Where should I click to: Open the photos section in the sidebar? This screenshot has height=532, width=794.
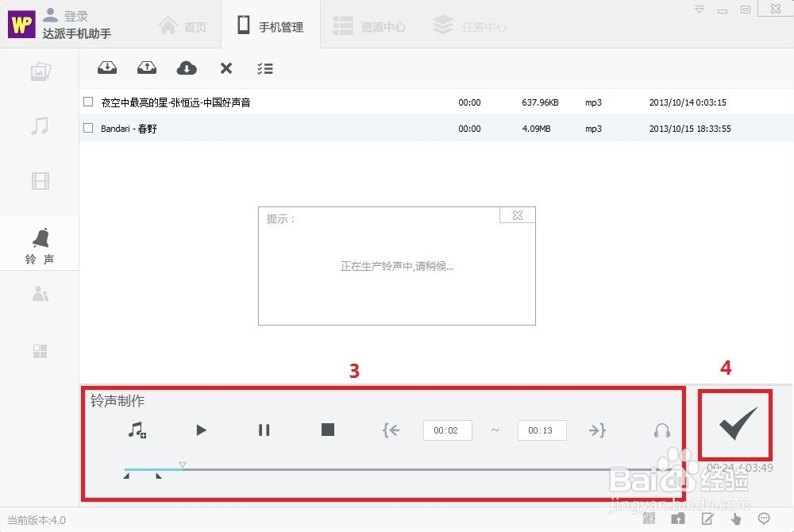pos(40,71)
